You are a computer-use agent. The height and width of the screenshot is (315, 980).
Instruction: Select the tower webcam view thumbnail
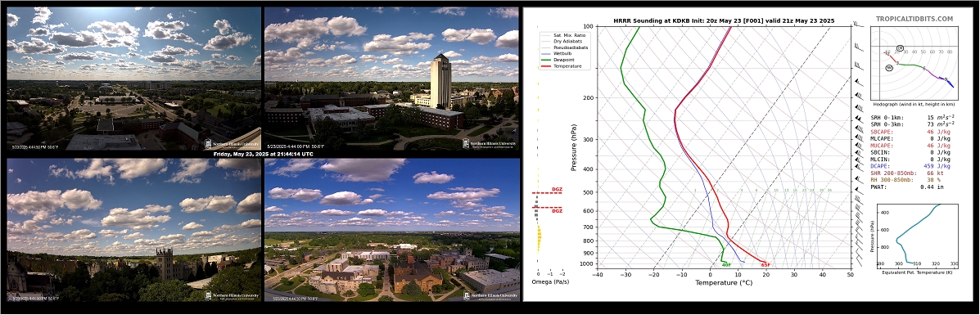click(392, 79)
